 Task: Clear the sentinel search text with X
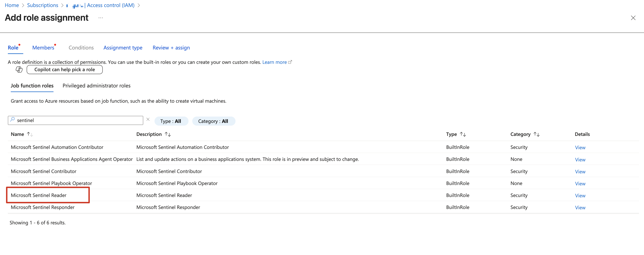[148, 119]
